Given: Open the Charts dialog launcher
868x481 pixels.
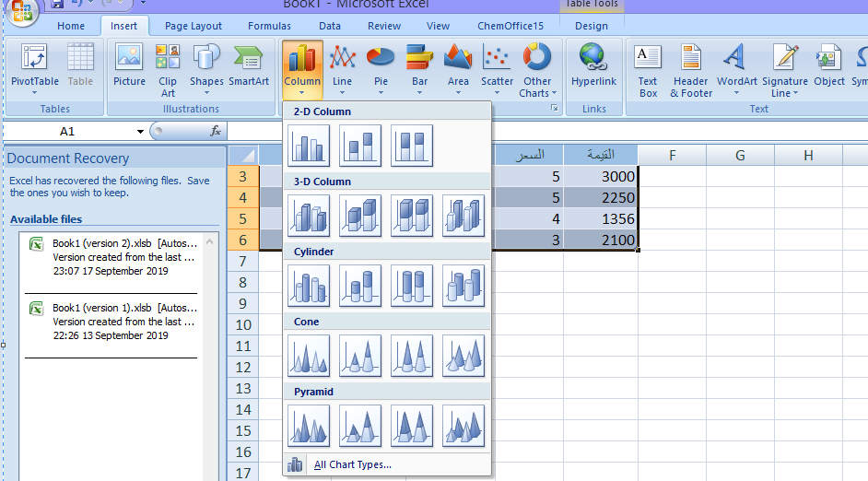Looking at the screenshot, I should click(554, 109).
